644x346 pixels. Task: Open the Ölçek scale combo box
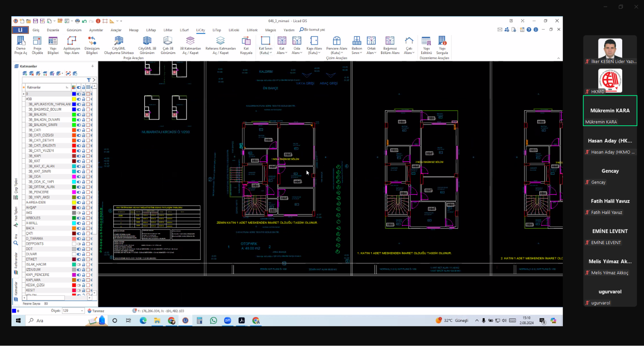(73, 311)
